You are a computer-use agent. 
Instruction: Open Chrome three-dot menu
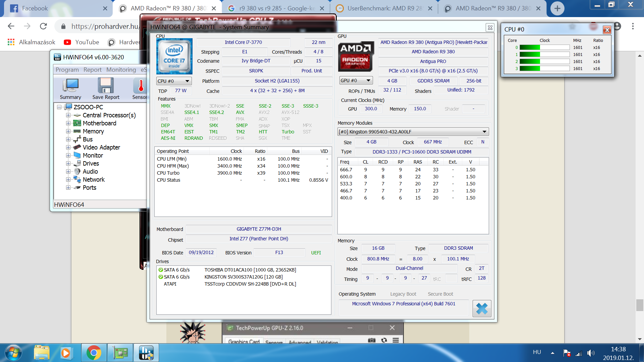633,26
